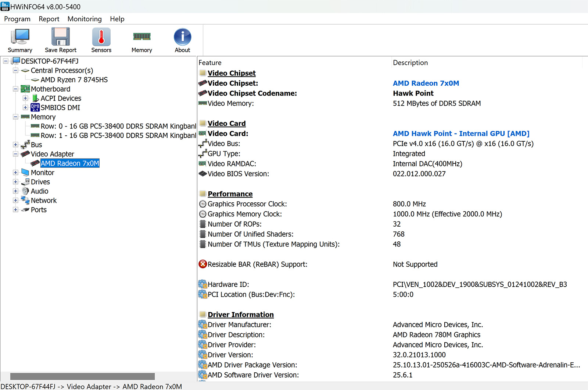Select memory Row: 0 Kingbank entry
Viewport: 588px width, 390px height.
(118, 126)
